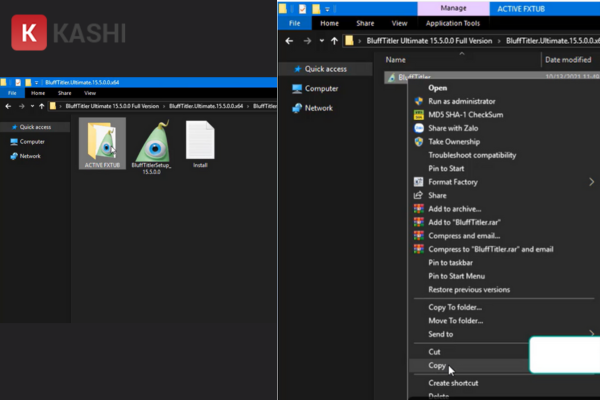Image resolution: width=600 pixels, height=400 pixels.
Task: Choose Open from context menu
Action: coord(437,88)
